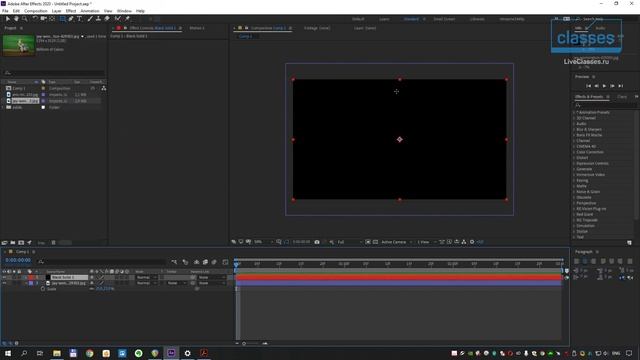Toggle region of interest in viewer
The height and width of the screenshot is (360, 640).
368,242
